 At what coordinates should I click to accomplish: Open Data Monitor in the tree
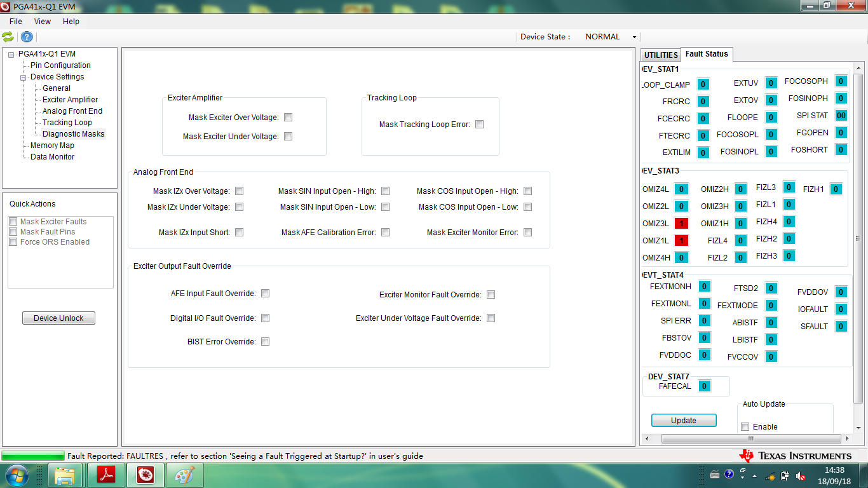tap(52, 157)
